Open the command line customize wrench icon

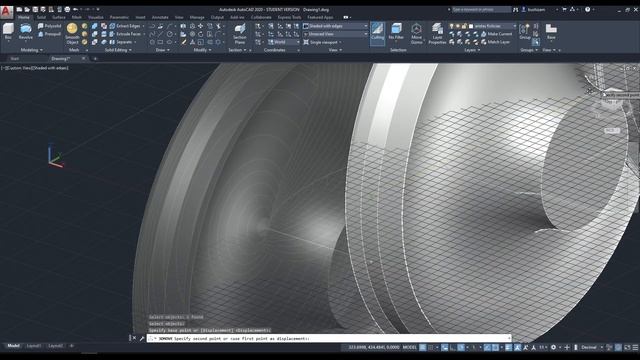(x=142, y=338)
